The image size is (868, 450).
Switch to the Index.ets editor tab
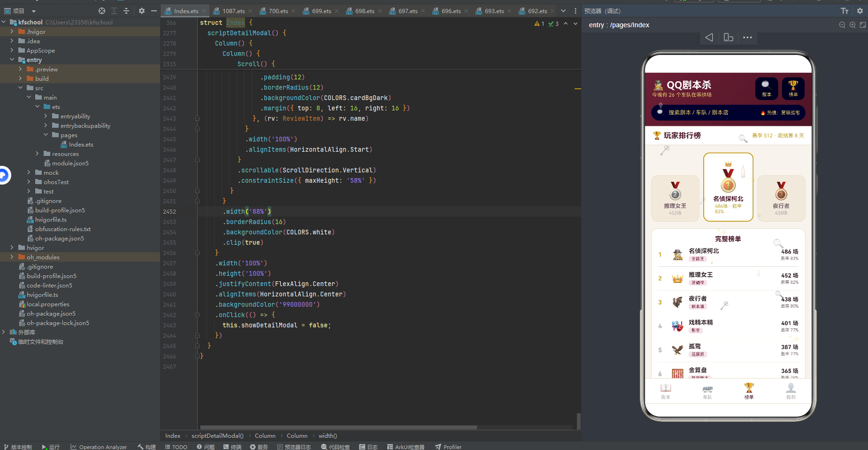coord(186,11)
